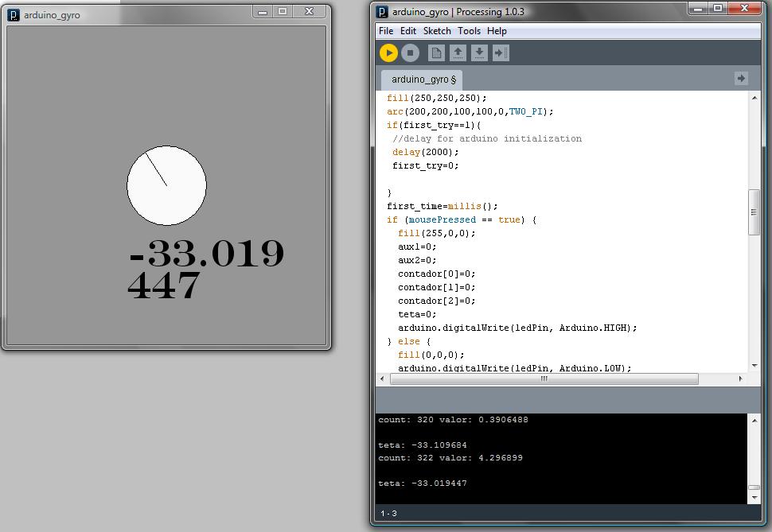Click the editor vertical scrollbar thumb
The width and height of the screenshot is (772, 532).
click(754, 212)
